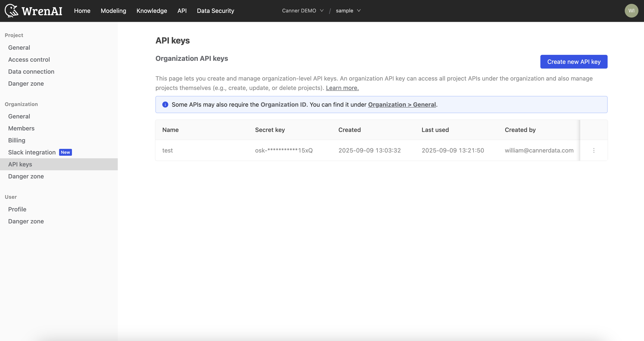The width and height of the screenshot is (644, 341).
Task: Open Billing settings page
Action: pos(17,140)
